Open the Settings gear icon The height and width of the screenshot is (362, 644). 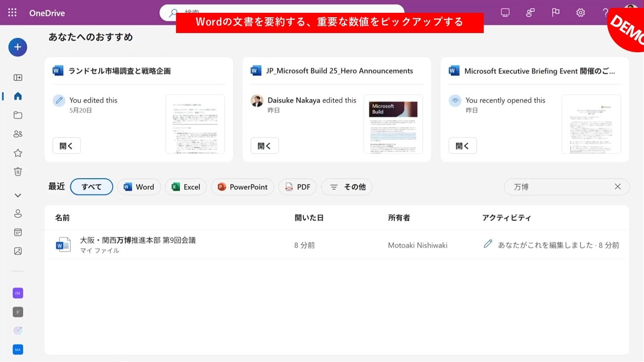click(580, 13)
